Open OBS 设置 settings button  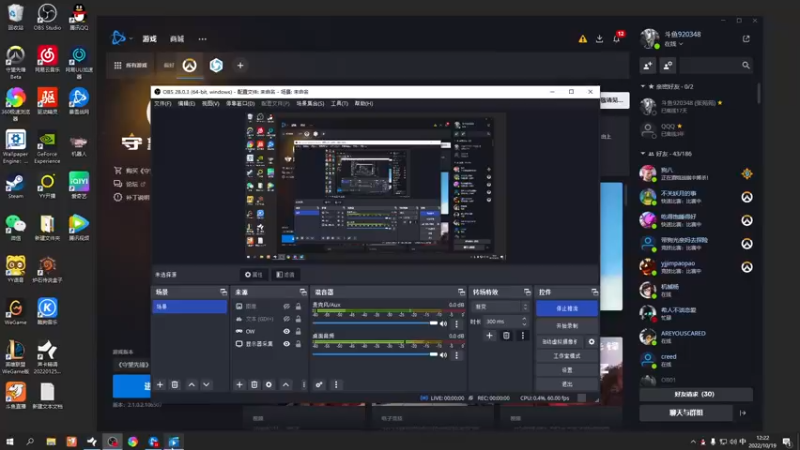(x=567, y=370)
